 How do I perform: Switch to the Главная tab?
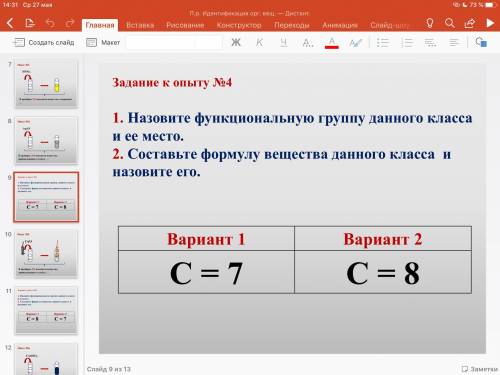tap(100, 25)
